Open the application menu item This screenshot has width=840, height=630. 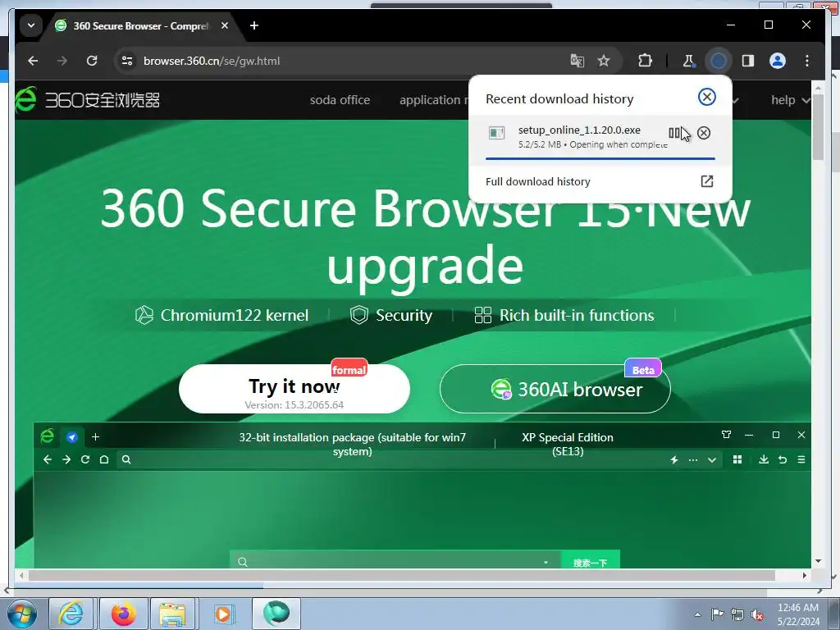pos(433,100)
